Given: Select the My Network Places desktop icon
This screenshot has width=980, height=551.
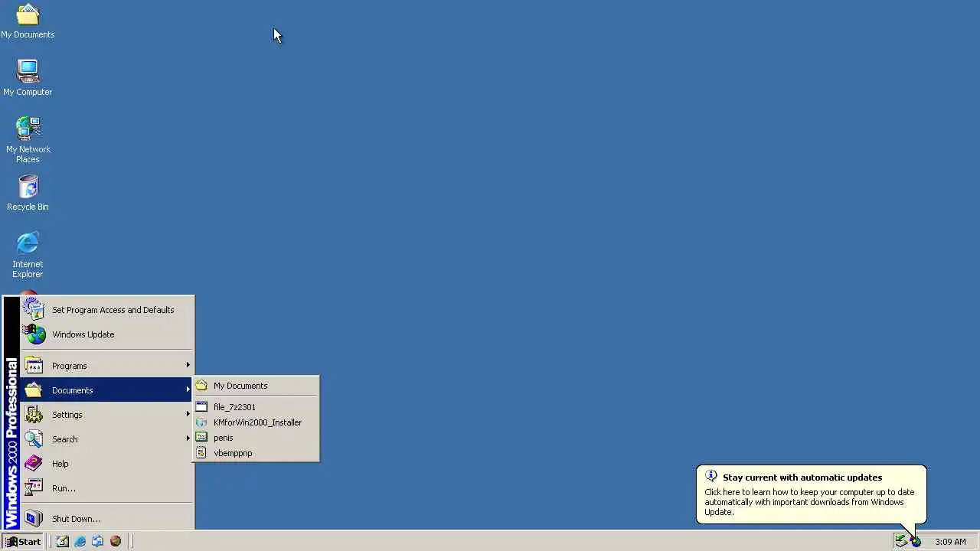Looking at the screenshot, I should [28, 140].
